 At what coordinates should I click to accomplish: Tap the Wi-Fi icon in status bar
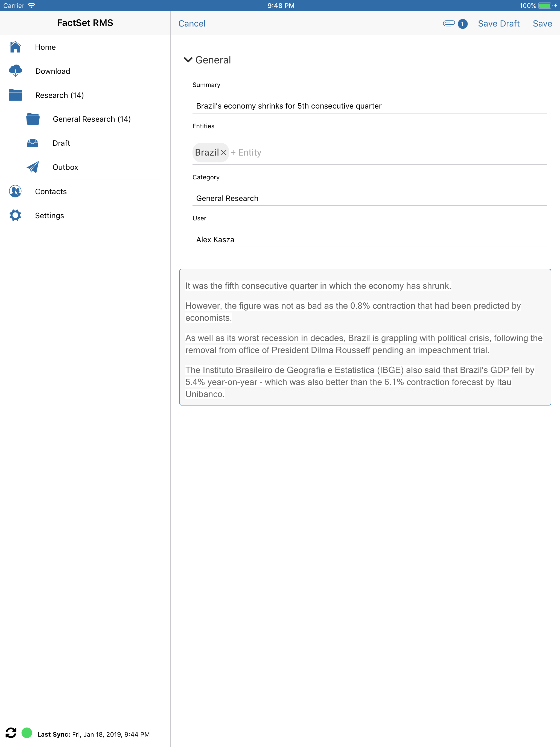pos(31,5)
